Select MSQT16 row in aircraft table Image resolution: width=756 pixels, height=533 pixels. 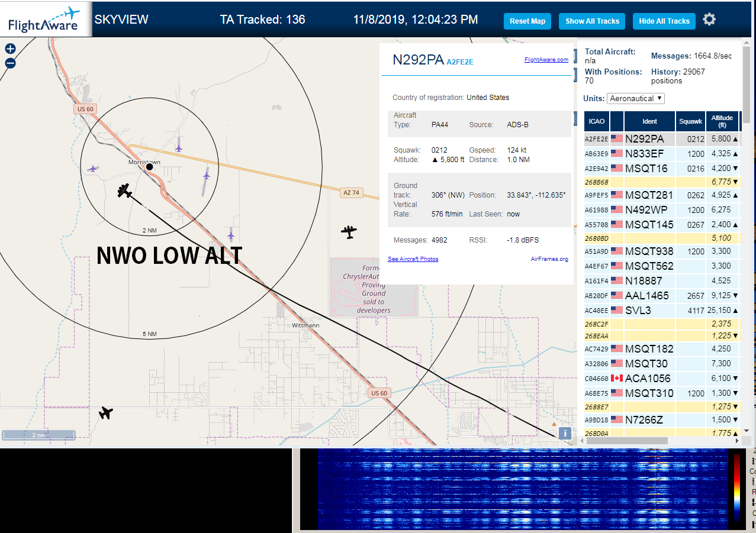(x=661, y=169)
